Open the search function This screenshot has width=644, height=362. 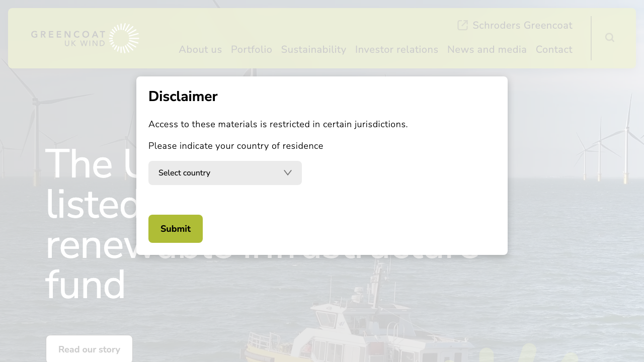coord(609,38)
